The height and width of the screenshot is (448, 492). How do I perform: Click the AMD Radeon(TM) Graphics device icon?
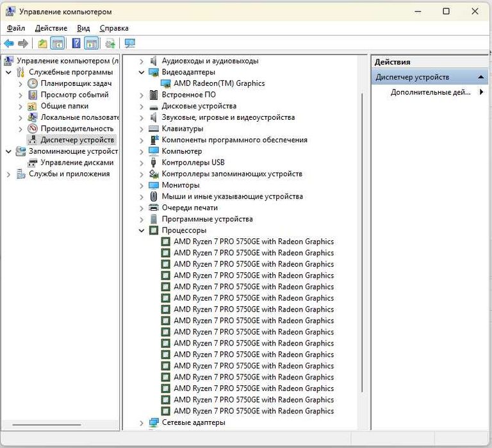pyautogui.click(x=166, y=83)
